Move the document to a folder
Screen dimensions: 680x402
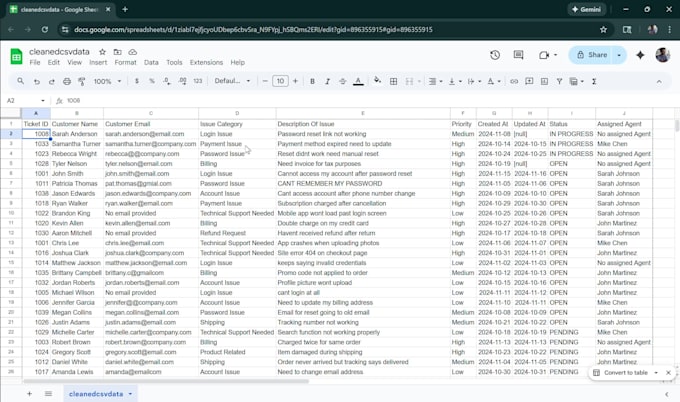118,52
